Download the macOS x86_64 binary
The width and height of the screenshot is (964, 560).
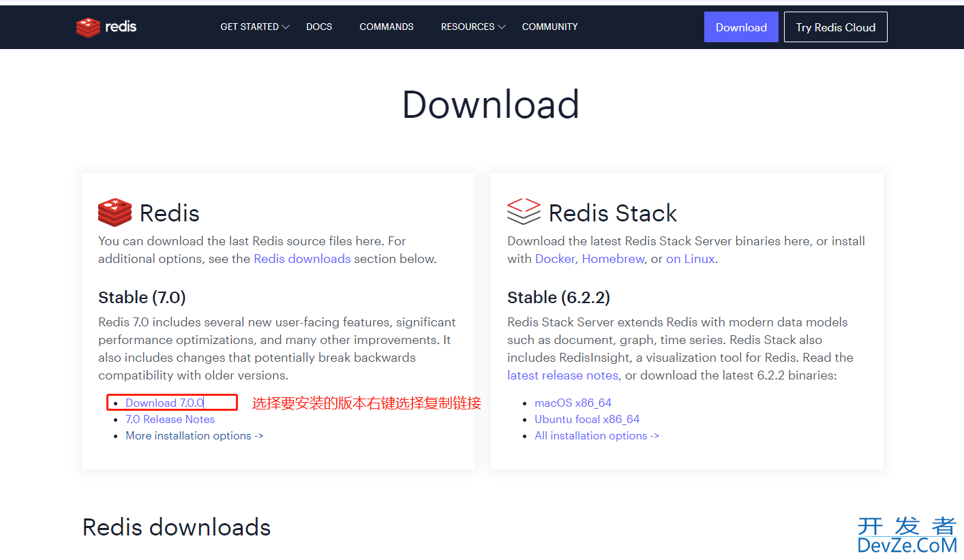(x=573, y=403)
